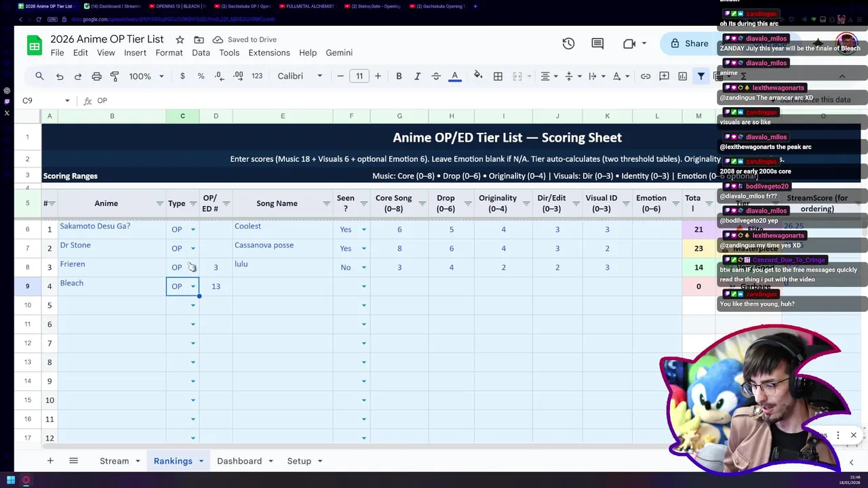Open the Calibri font dropdown

(x=300, y=76)
